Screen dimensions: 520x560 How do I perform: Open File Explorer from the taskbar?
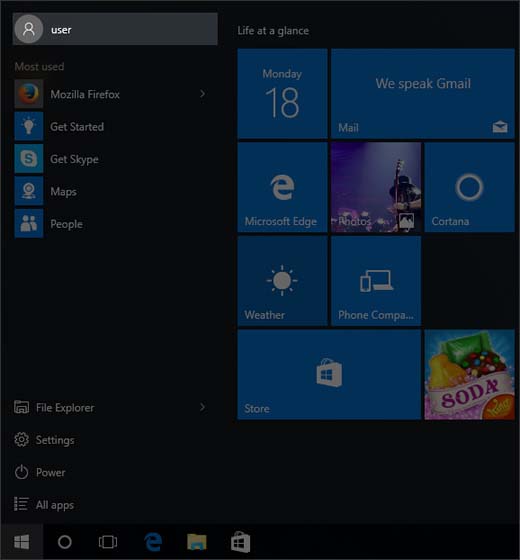click(x=197, y=542)
